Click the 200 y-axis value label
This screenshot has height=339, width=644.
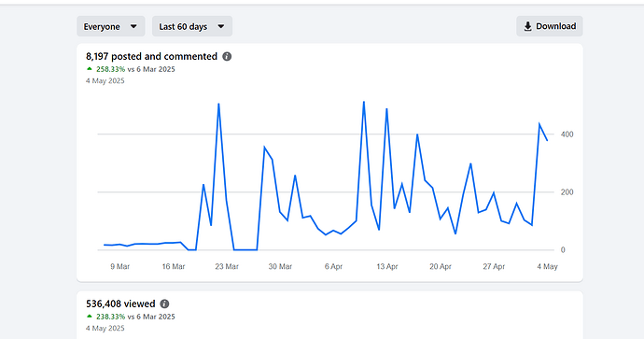click(567, 192)
